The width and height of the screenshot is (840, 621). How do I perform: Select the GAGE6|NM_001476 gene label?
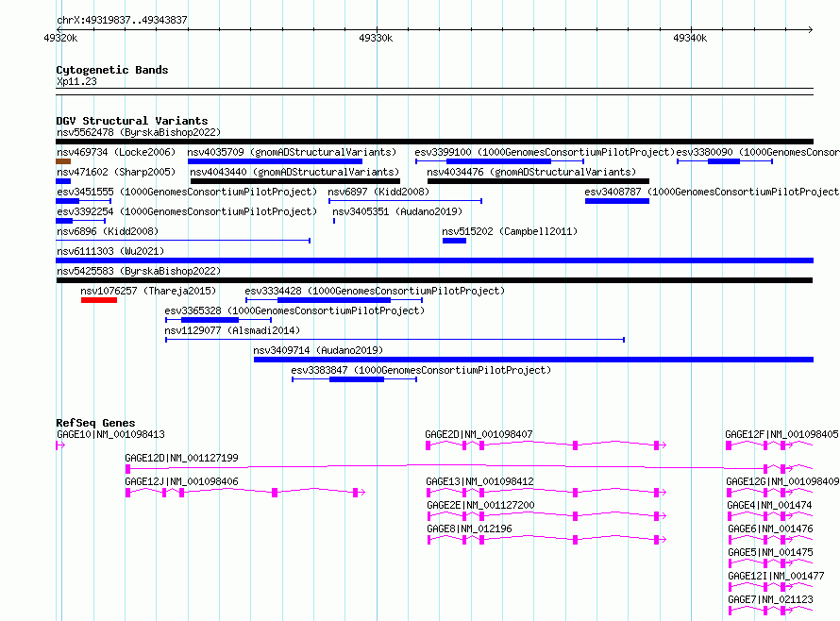pyautogui.click(x=770, y=529)
